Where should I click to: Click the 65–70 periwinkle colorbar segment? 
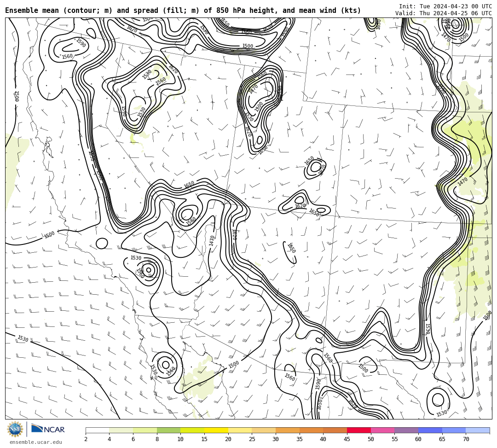pos(454,430)
